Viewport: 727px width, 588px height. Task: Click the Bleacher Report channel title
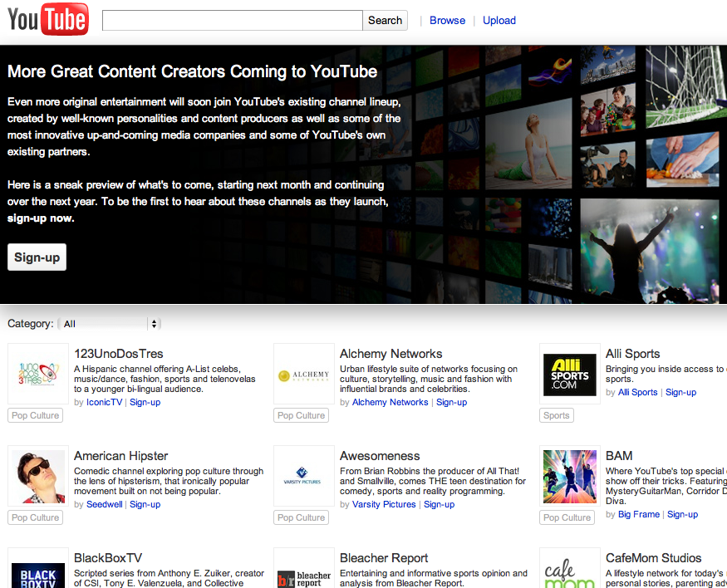tap(384, 558)
